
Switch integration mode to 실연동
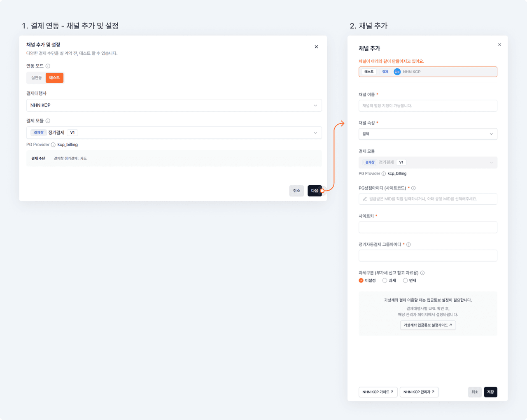36,78
